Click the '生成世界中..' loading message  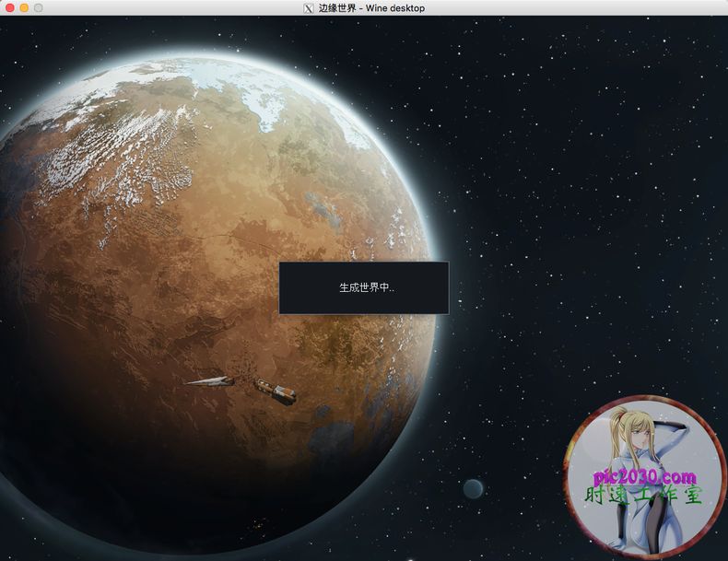click(x=367, y=287)
